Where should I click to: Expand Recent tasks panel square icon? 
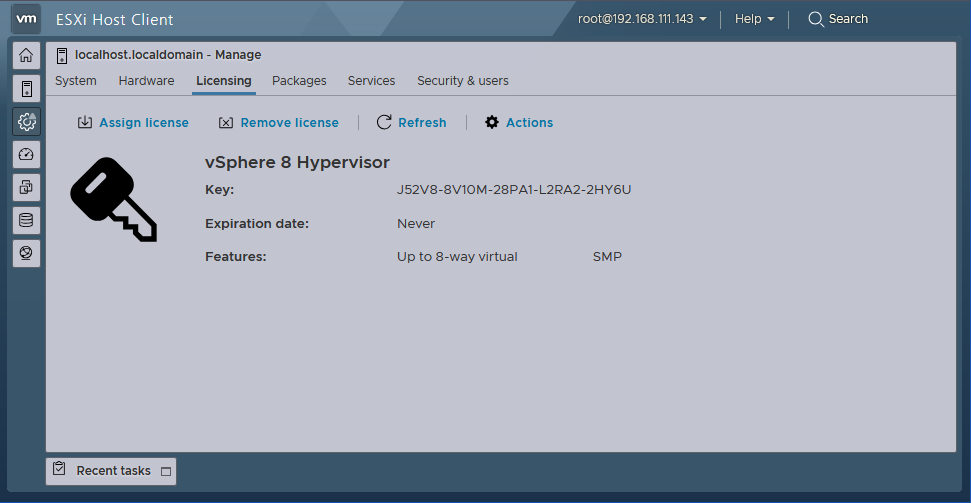165,471
